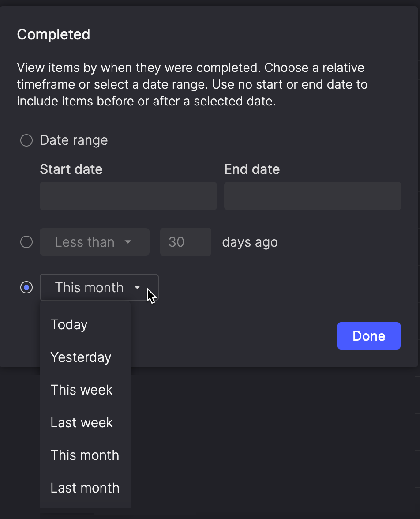Screen dimensions: 420x519
Task: Select This month option in the open list
Action: (x=85, y=455)
